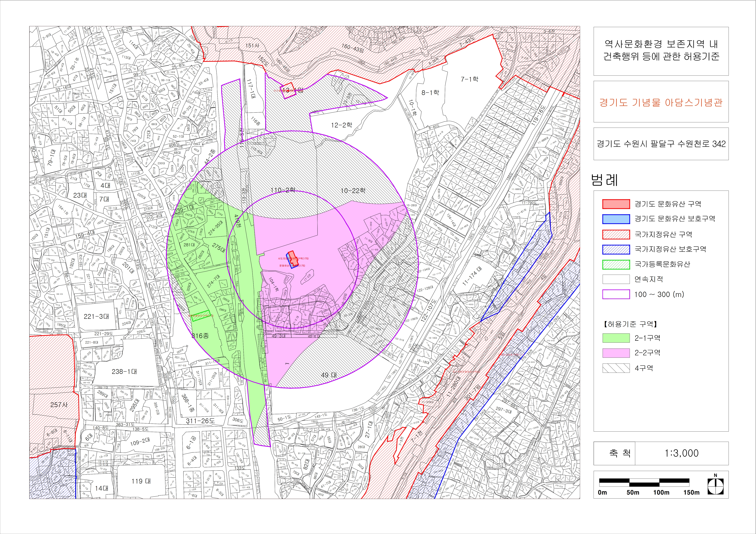The width and height of the screenshot is (756, 534).
Task: Click the black-and-white scale bar
Action: (x=644, y=482)
